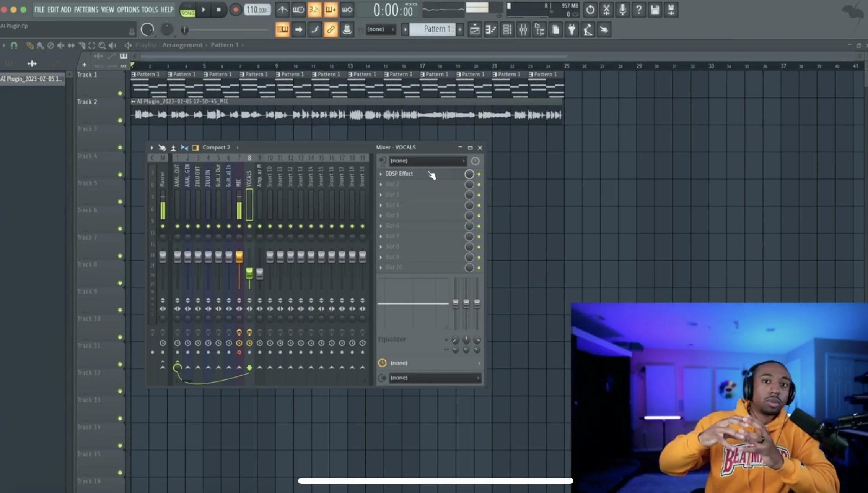
Task: Open the Pattern 1 selector dropdown
Action: pos(436,29)
